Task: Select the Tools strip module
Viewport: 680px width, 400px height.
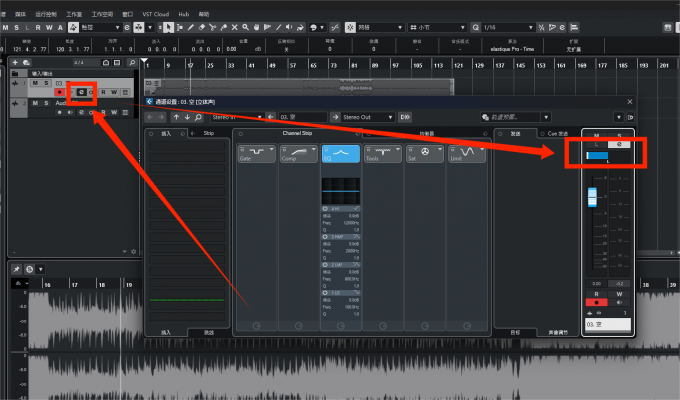Action: 382,154
